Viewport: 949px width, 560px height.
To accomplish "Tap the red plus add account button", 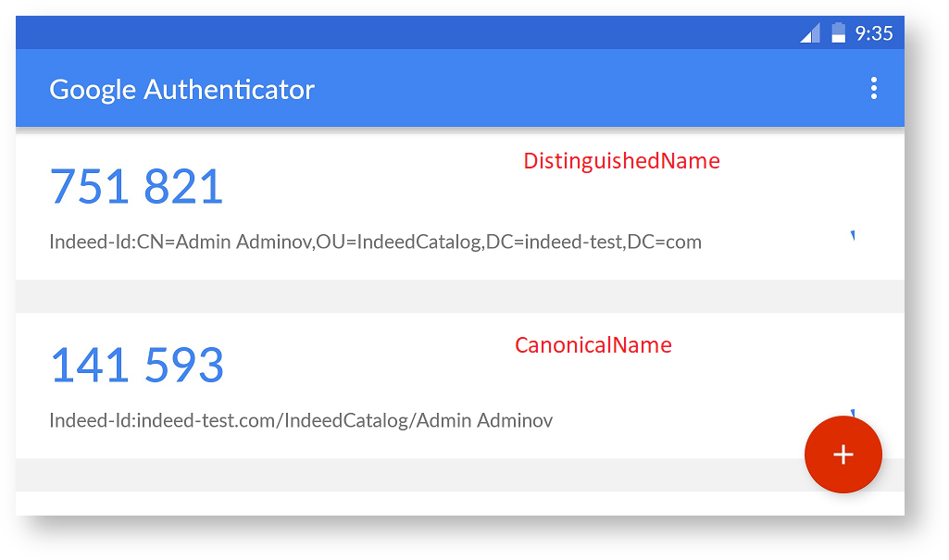I will click(x=843, y=454).
